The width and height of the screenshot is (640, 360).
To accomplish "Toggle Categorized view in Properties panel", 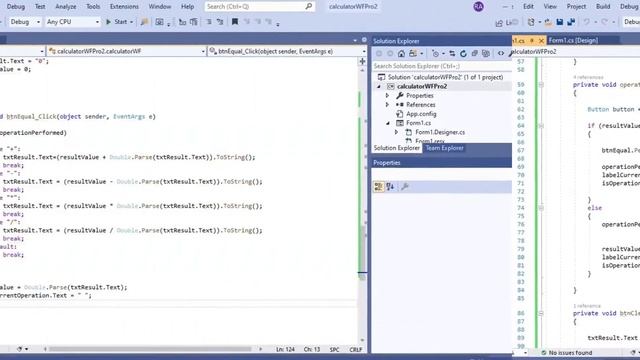I will click(x=378, y=187).
